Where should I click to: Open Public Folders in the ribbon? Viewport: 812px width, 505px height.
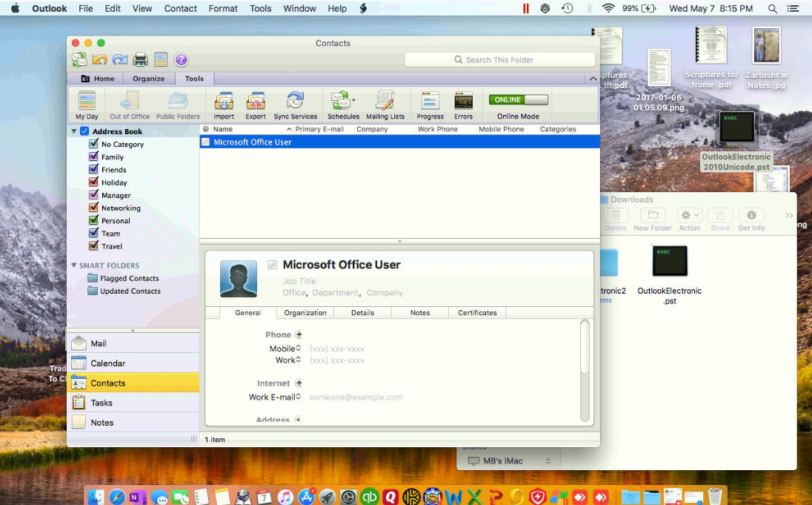178,105
